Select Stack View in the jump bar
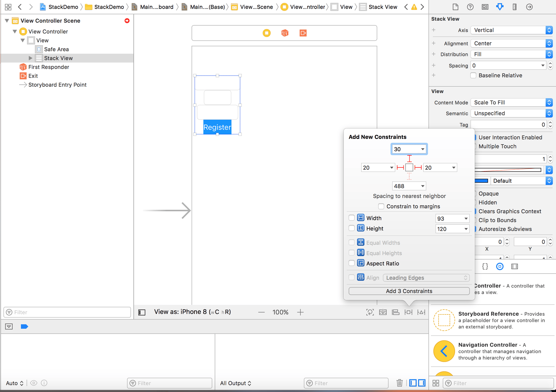556x392 pixels. 382,6
